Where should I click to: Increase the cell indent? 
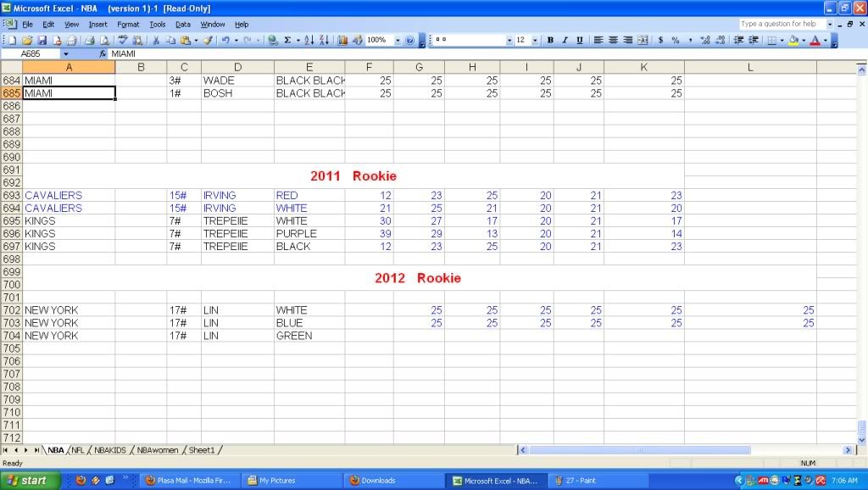pos(754,40)
